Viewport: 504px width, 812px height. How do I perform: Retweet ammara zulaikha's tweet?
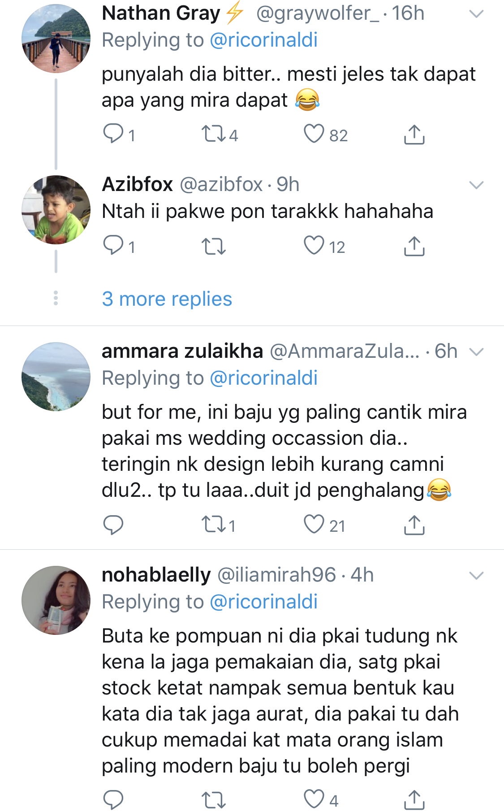(214, 525)
